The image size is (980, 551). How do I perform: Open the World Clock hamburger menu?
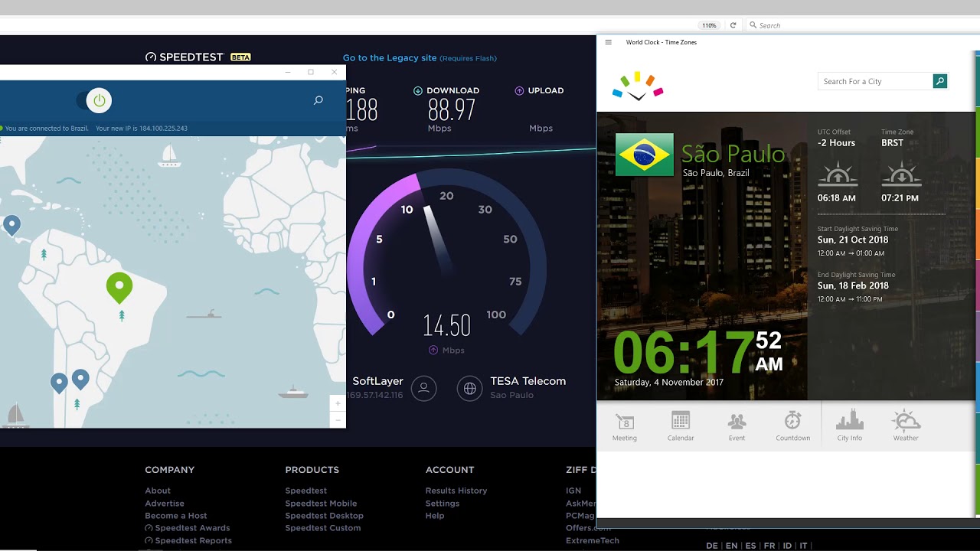tap(608, 42)
